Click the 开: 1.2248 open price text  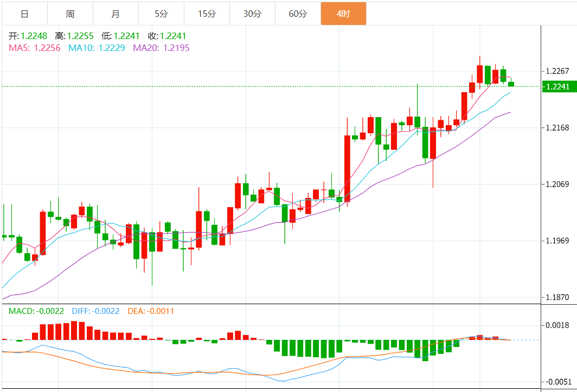[28, 36]
